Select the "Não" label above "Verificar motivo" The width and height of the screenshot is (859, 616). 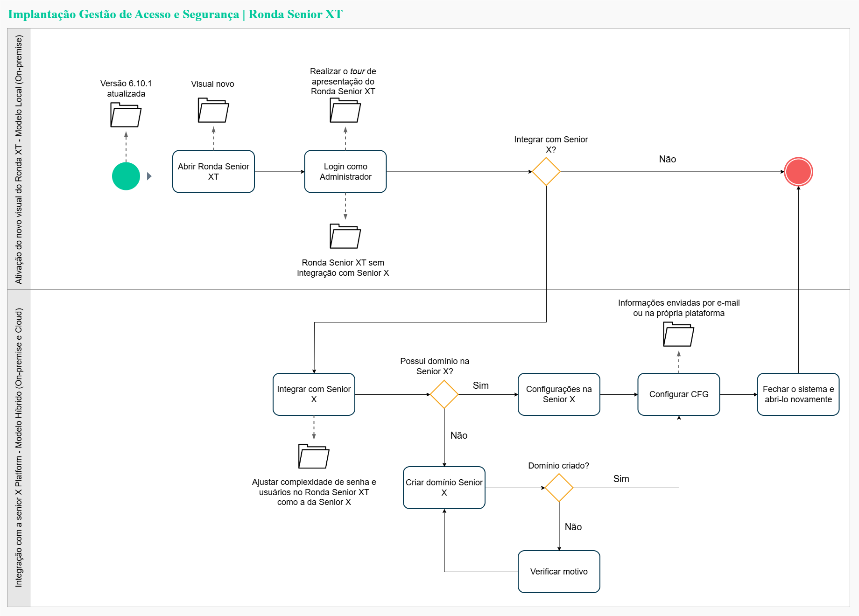pyautogui.click(x=573, y=527)
